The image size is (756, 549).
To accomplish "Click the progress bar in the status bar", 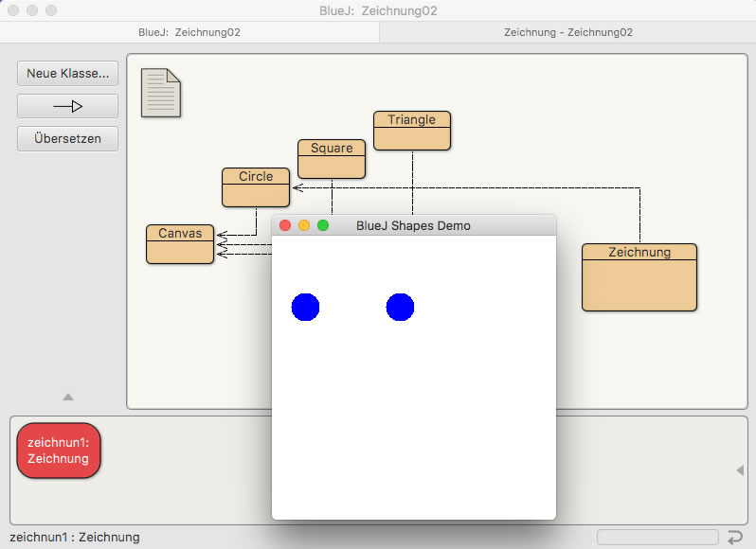I will pyautogui.click(x=656, y=538).
